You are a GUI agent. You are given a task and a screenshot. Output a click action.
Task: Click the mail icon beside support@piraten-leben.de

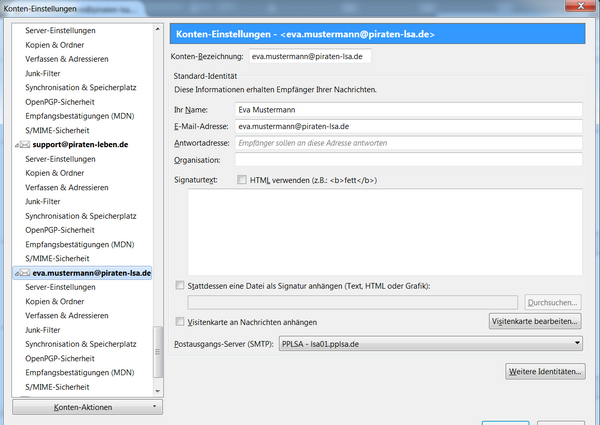point(24,145)
